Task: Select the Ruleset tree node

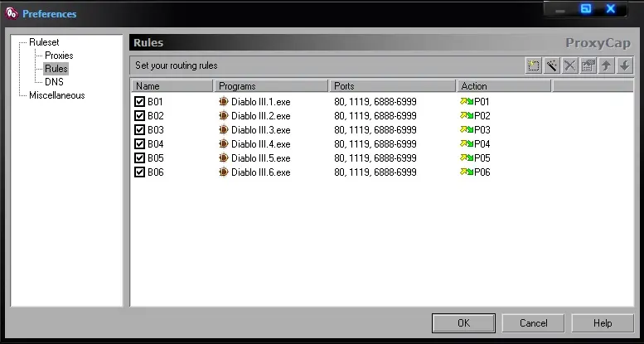Action: (x=44, y=42)
